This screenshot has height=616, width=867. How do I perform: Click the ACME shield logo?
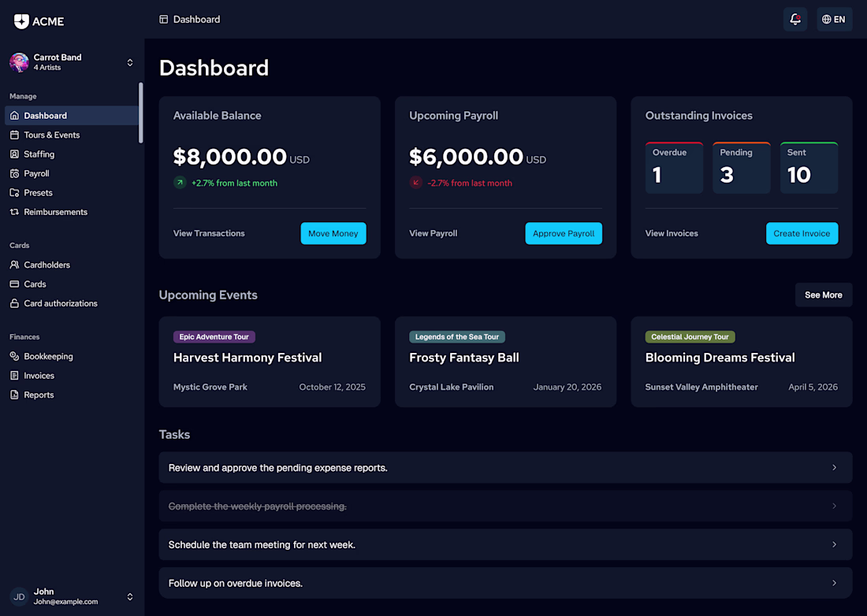21,21
